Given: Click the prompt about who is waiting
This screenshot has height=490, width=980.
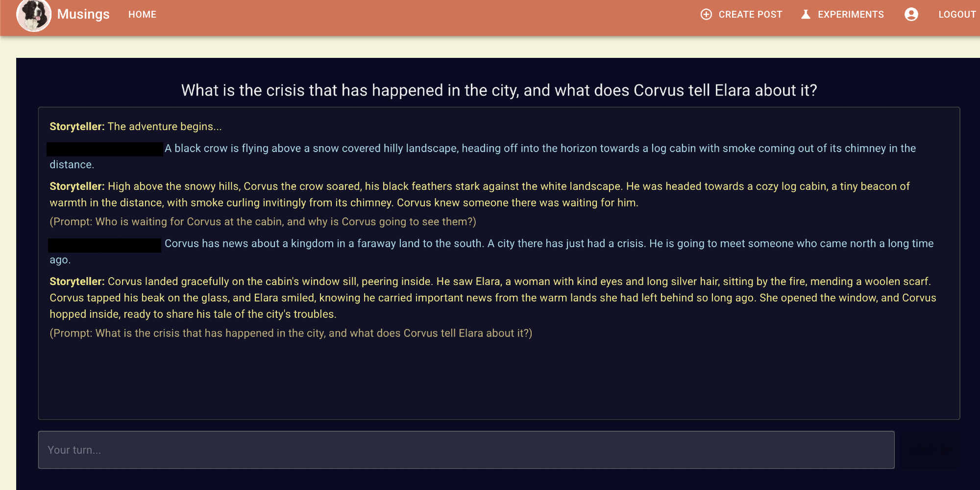Looking at the screenshot, I should 263,222.
